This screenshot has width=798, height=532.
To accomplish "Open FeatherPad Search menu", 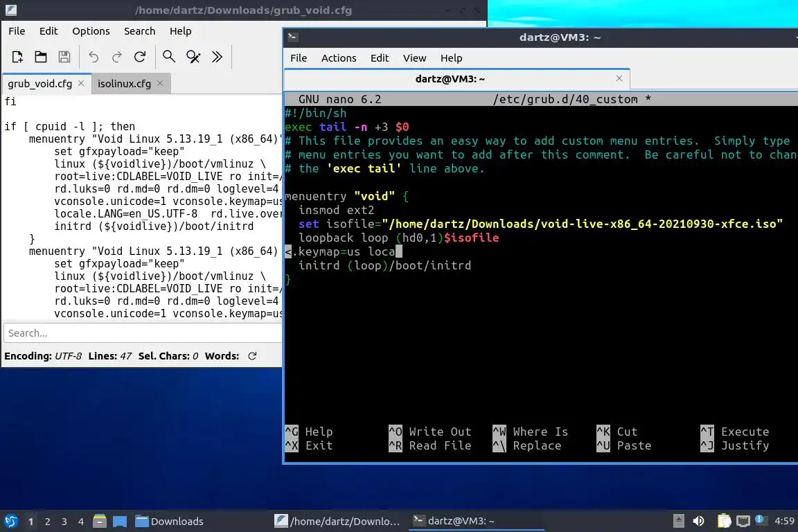I will pyautogui.click(x=139, y=31).
